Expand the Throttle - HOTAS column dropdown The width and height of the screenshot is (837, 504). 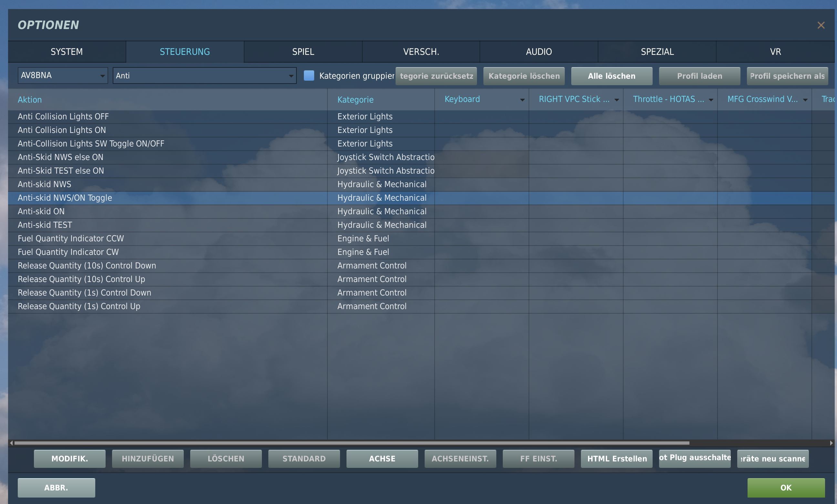(711, 100)
